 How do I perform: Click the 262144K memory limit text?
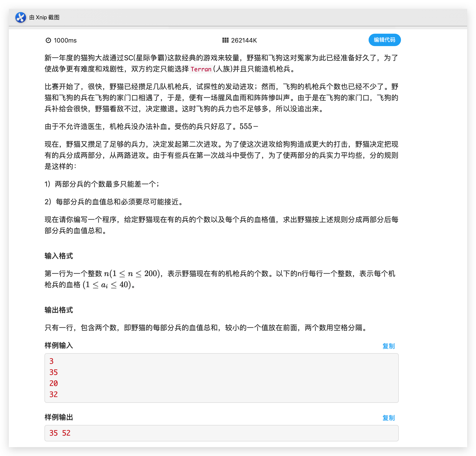point(244,40)
